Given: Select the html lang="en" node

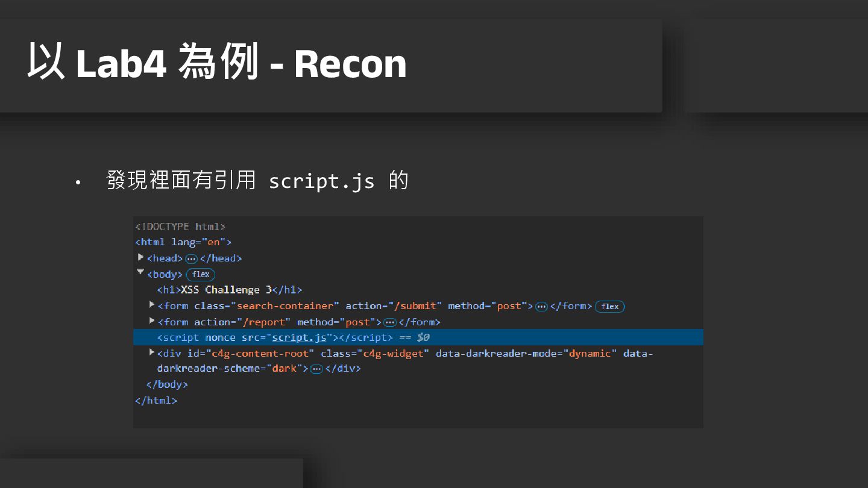Looking at the screenshot, I should coord(183,242).
